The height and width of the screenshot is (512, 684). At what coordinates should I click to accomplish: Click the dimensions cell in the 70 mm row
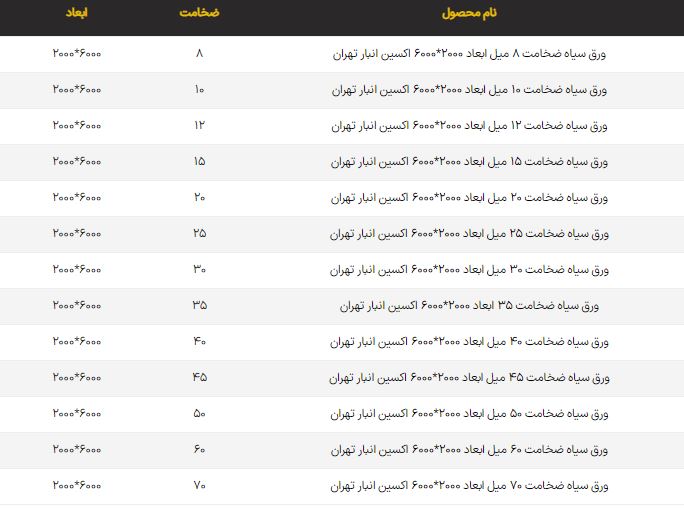pos(77,486)
